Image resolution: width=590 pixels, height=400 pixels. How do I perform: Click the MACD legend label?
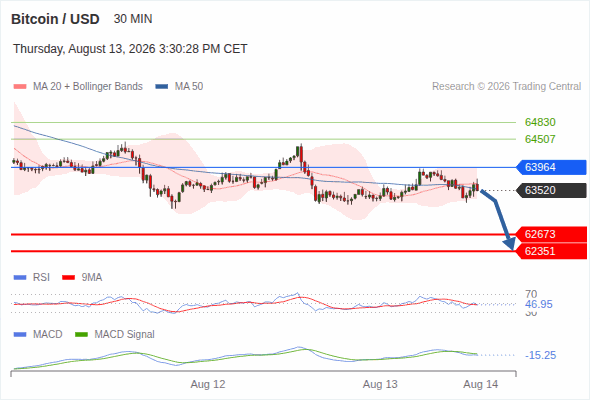point(47,335)
